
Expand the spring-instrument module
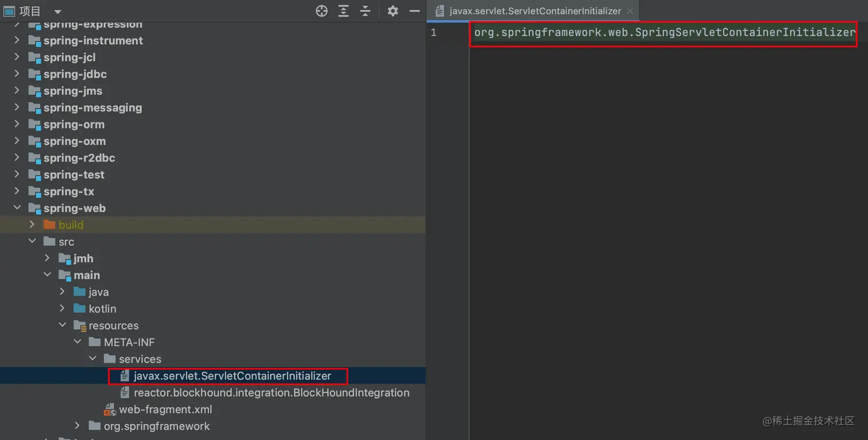(17, 40)
